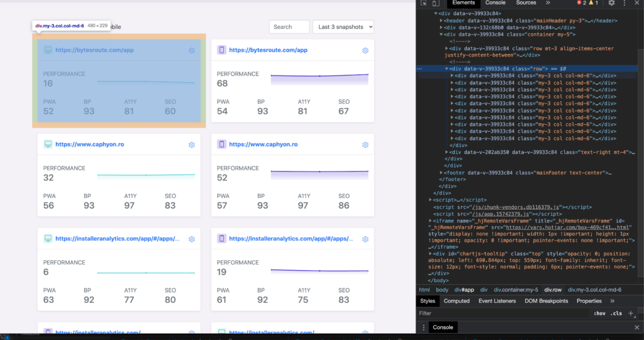The image size is (644, 340).
Task: Click mobile device icon on installeranalytics.com/app card
Action: point(221,239)
